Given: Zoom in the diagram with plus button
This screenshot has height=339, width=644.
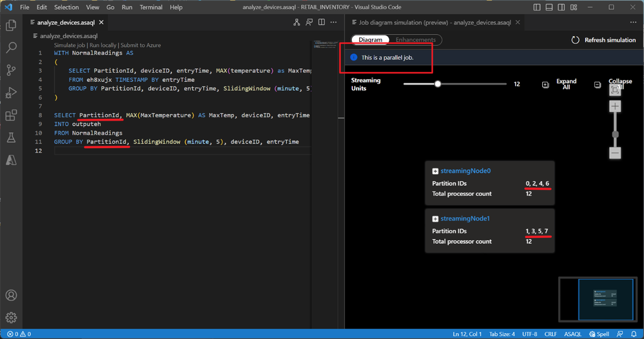Looking at the screenshot, I should (x=615, y=106).
